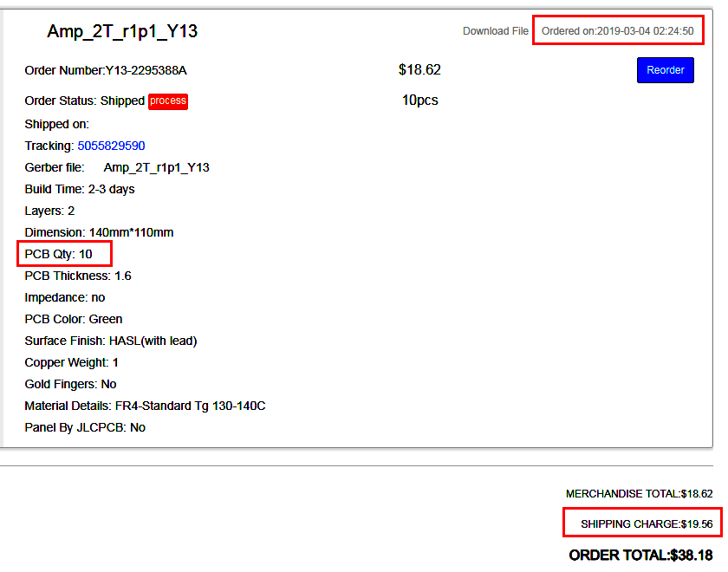Click Panel By JLCPCB: No line

pos(85,427)
